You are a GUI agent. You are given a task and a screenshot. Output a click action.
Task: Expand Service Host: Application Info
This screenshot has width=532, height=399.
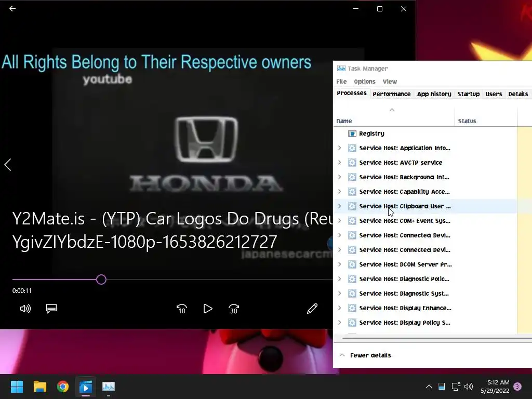point(340,148)
